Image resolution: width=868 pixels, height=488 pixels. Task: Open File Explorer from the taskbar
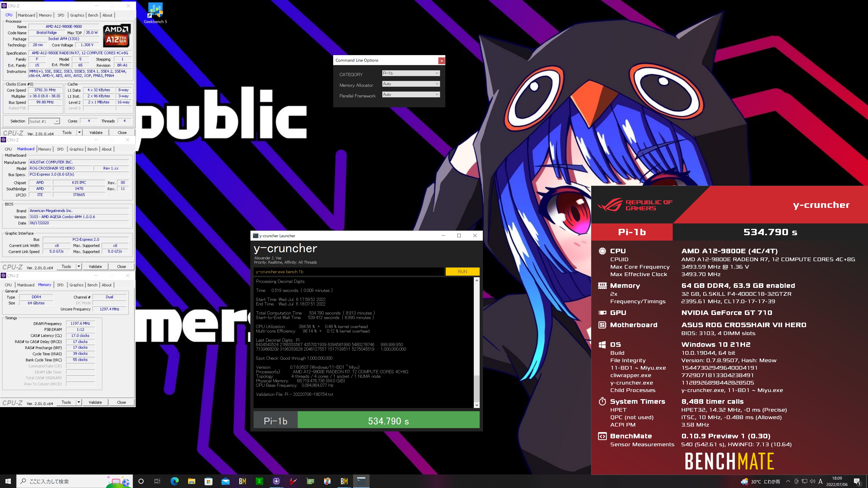click(191, 481)
